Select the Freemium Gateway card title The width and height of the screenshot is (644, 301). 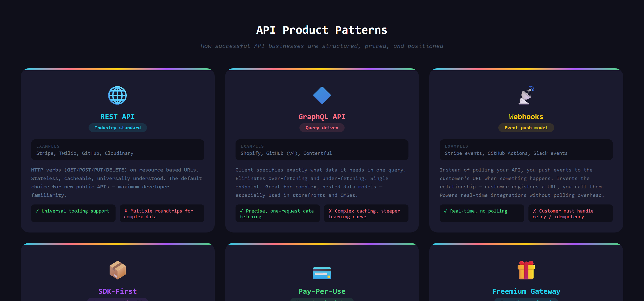pos(526,291)
